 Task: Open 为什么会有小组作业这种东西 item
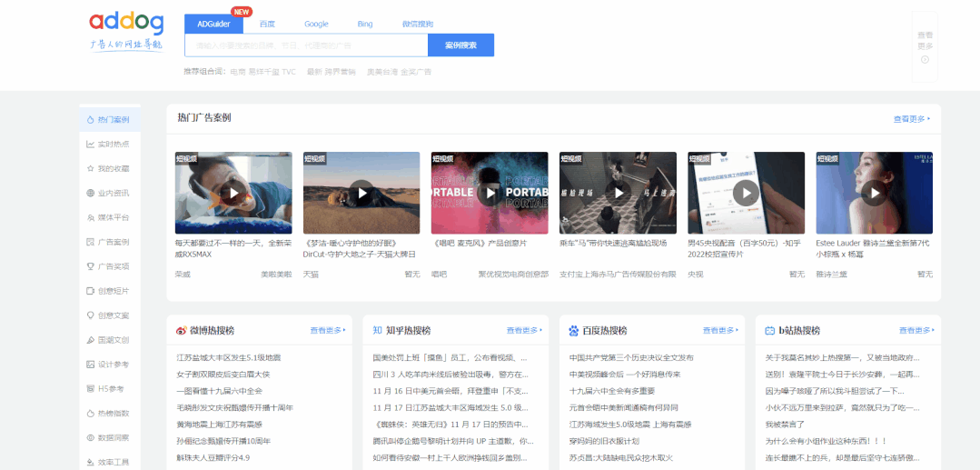click(x=827, y=441)
